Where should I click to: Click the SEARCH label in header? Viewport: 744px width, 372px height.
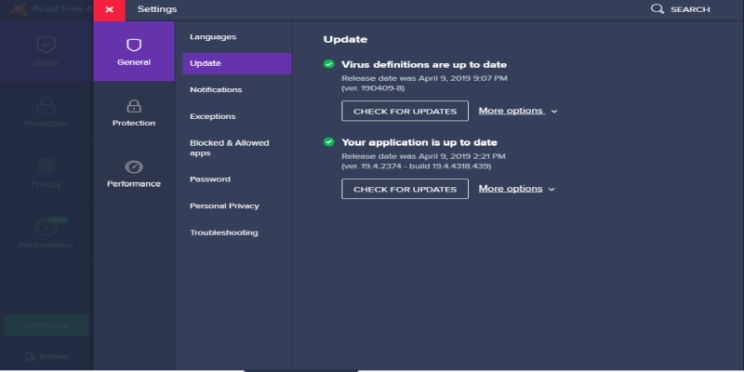coord(690,9)
